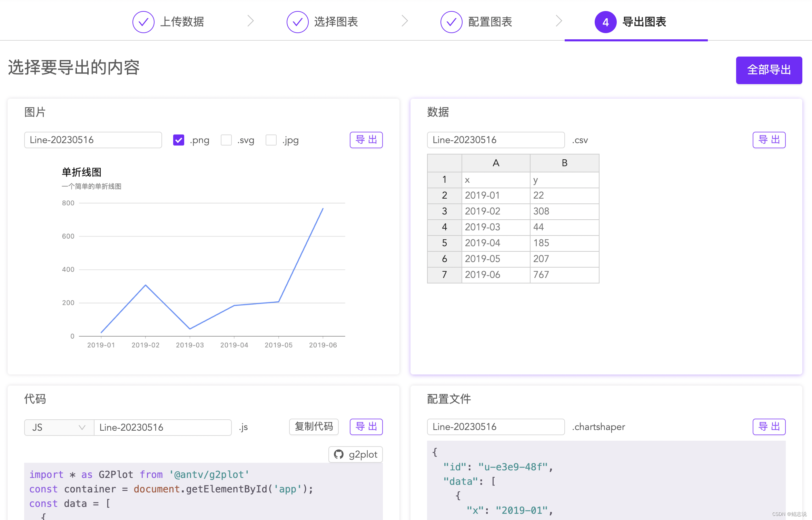The image size is (812, 520).
Task: Click the configure chart step checkmark icon
Action: (x=451, y=22)
